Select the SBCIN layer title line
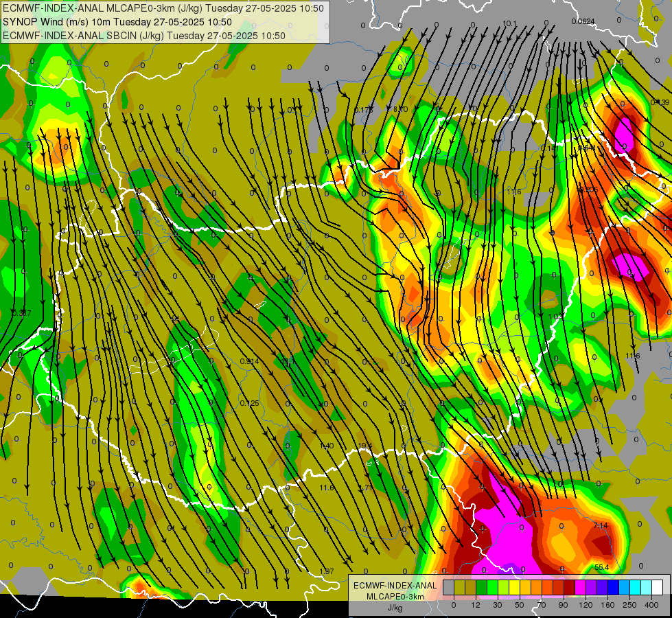This screenshot has height=618, width=672. tap(144, 36)
